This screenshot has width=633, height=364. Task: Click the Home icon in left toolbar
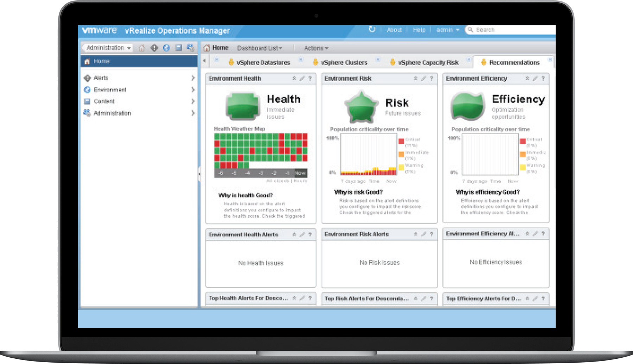point(141,48)
